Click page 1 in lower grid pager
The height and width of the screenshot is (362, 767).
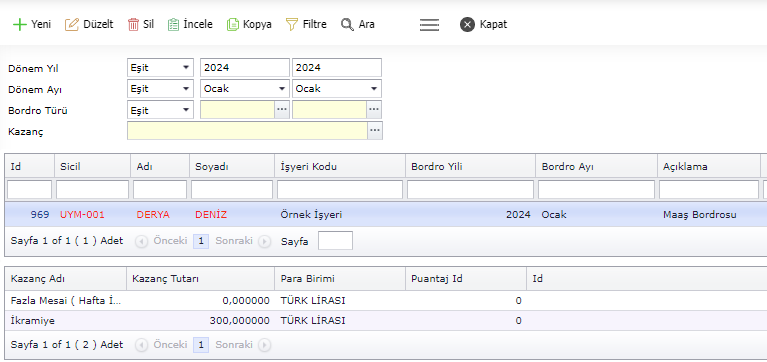(x=201, y=344)
